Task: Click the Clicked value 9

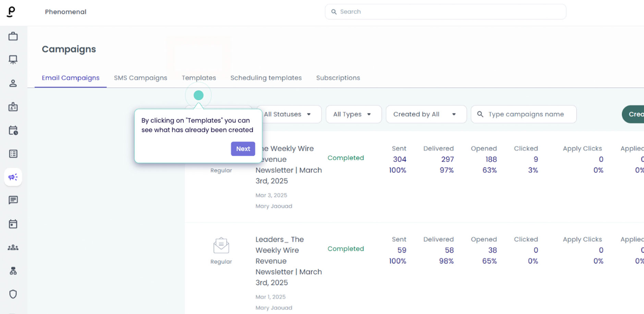Action: click(x=536, y=159)
